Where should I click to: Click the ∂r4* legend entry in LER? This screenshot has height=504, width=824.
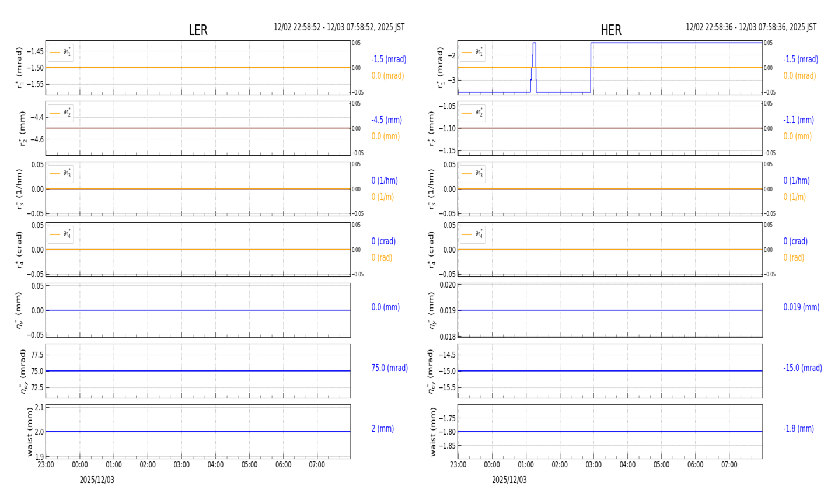click(61, 235)
